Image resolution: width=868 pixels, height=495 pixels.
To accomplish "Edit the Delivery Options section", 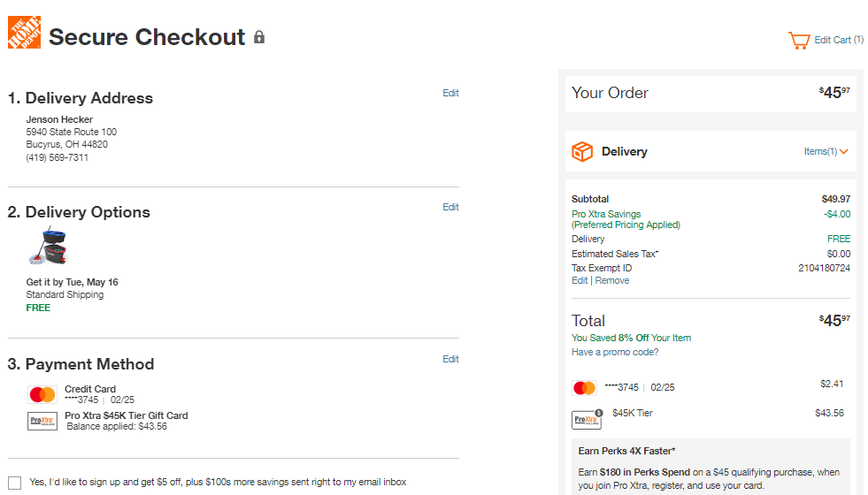I will coord(450,207).
